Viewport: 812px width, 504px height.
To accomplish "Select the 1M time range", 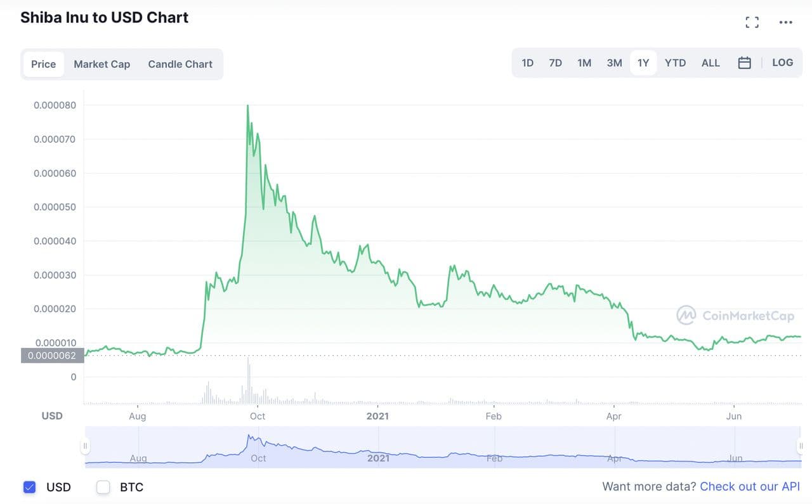I will pyautogui.click(x=584, y=63).
